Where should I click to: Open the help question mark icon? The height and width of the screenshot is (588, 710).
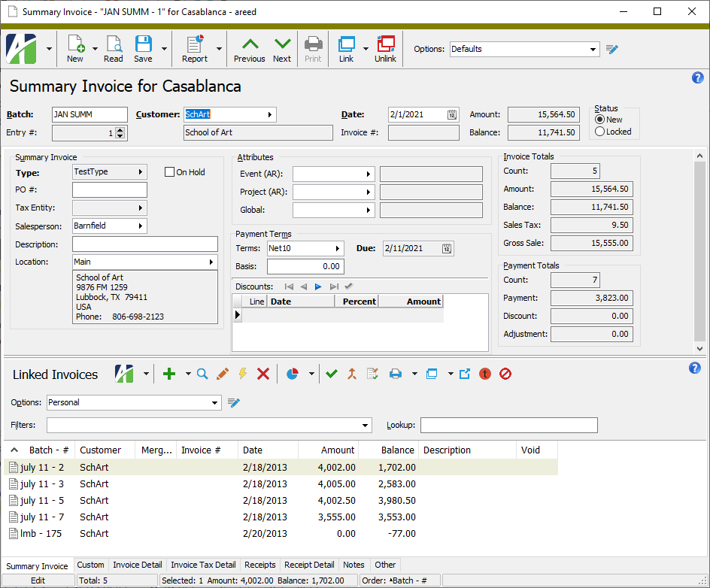coord(697,77)
